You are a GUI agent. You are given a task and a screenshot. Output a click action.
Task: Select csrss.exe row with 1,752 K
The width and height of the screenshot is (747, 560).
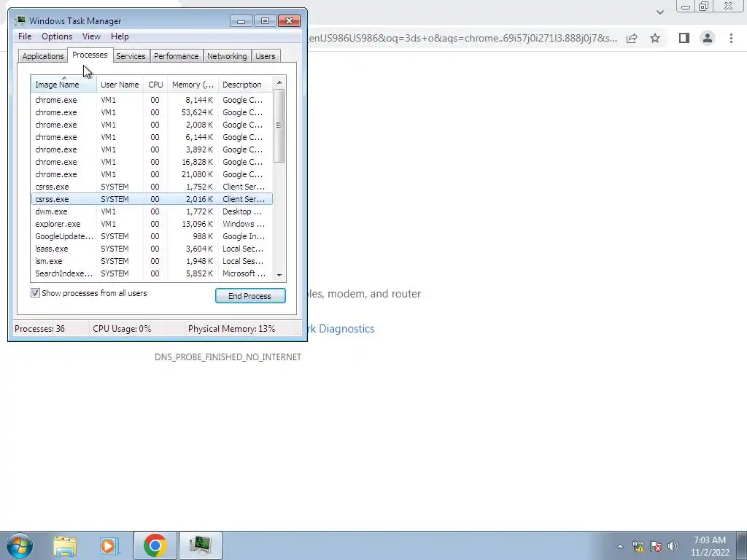[152, 187]
